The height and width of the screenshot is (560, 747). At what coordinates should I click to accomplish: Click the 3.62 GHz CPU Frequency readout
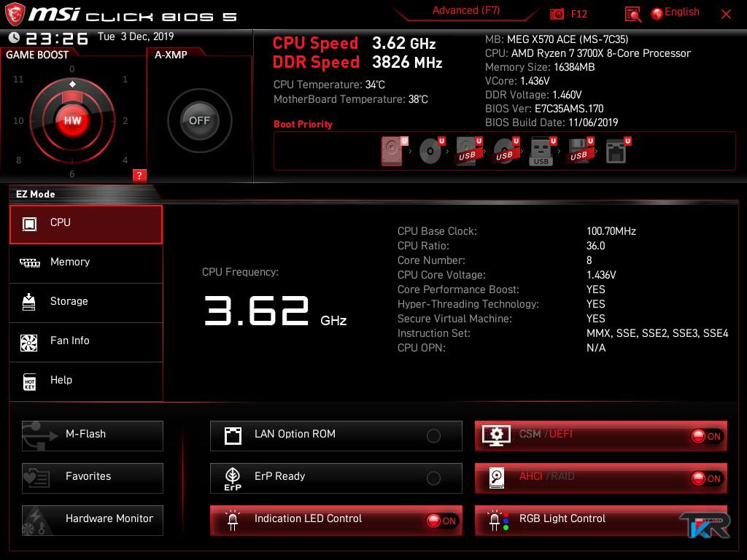point(275,311)
